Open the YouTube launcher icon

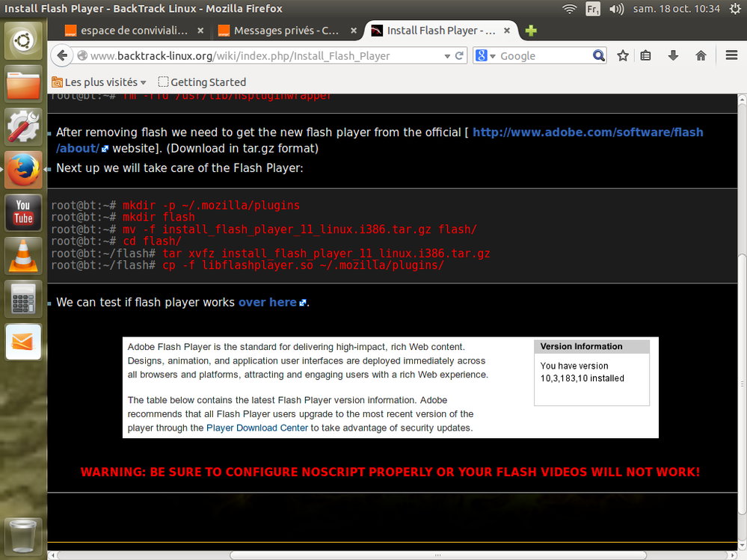point(23,212)
